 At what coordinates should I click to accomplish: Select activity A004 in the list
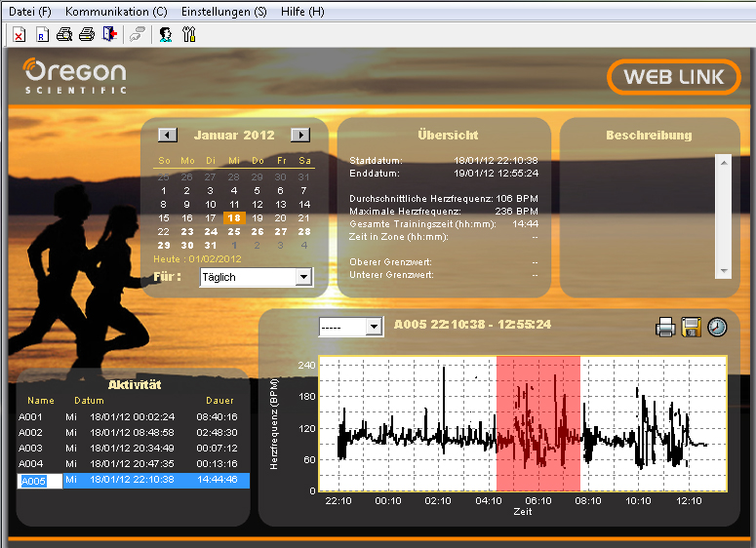(x=133, y=464)
